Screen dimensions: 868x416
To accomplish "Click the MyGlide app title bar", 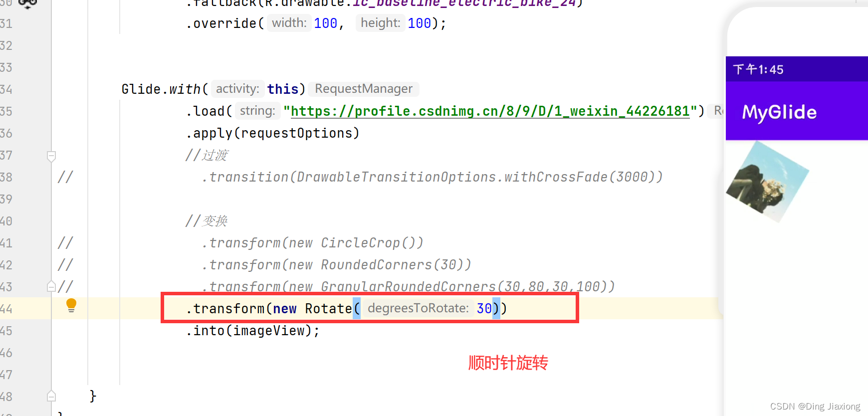I will [797, 111].
